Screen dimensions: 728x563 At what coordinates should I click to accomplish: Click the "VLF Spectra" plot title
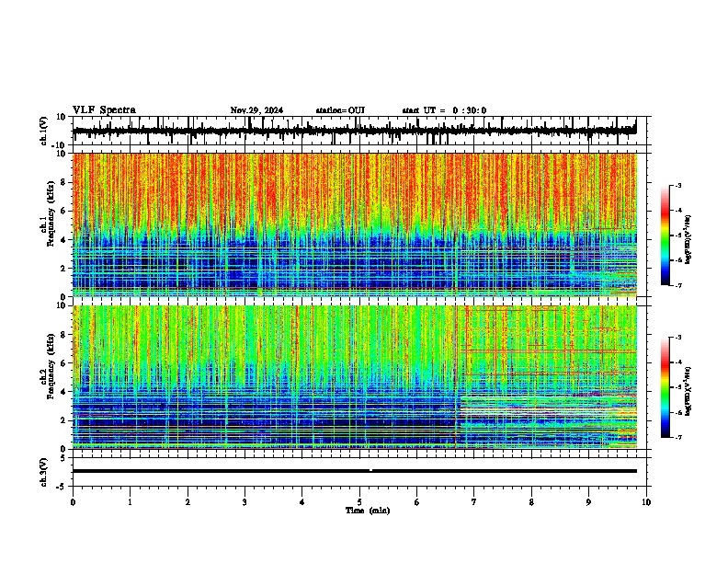tap(104, 110)
